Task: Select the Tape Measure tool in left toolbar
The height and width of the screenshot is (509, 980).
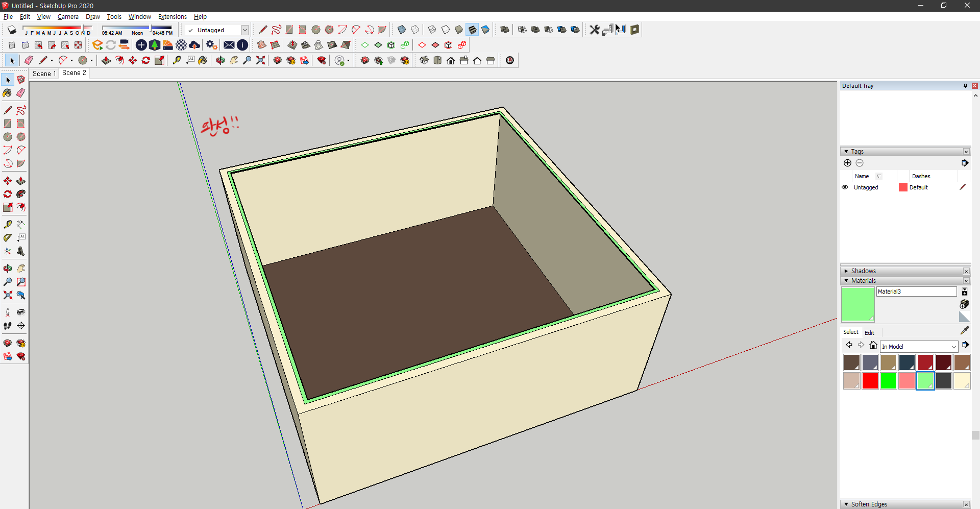Action: coord(7,224)
